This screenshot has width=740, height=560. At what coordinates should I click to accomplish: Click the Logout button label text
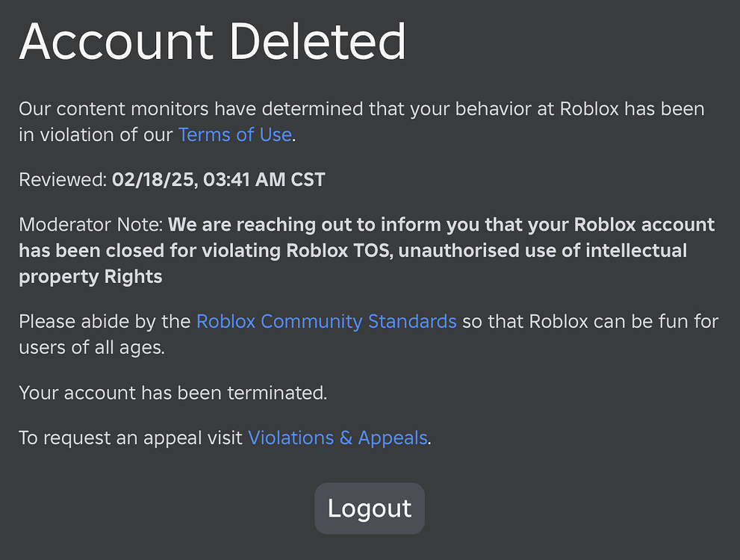pyautogui.click(x=369, y=508)
